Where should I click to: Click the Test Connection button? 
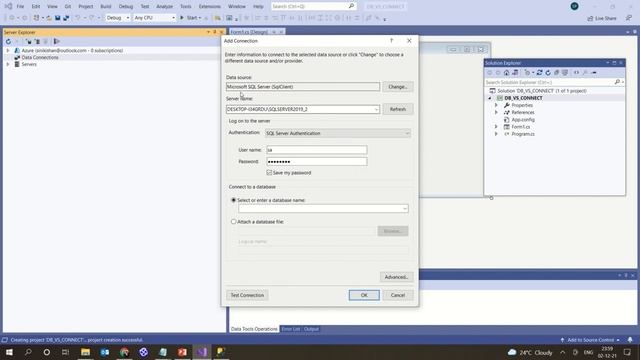tap(247, 295)
